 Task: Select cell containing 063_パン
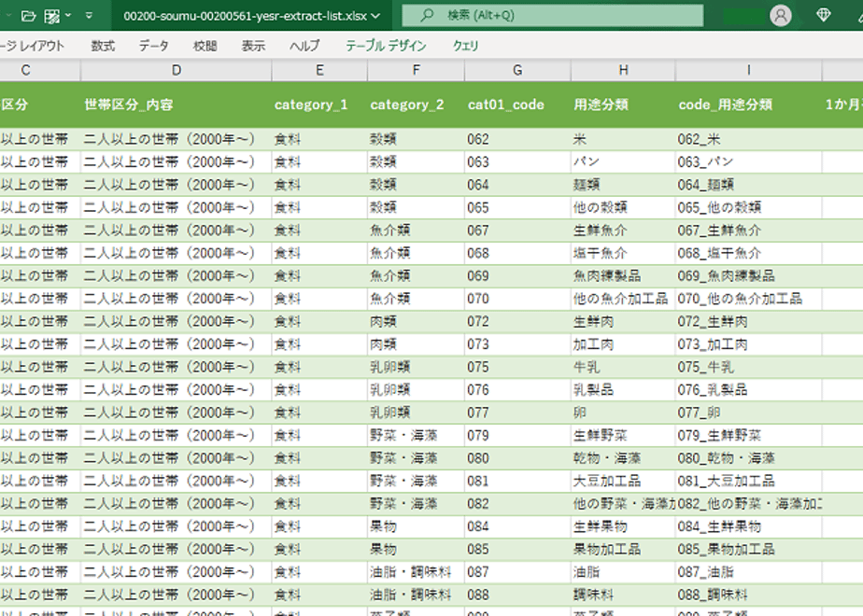click(748, 161)
